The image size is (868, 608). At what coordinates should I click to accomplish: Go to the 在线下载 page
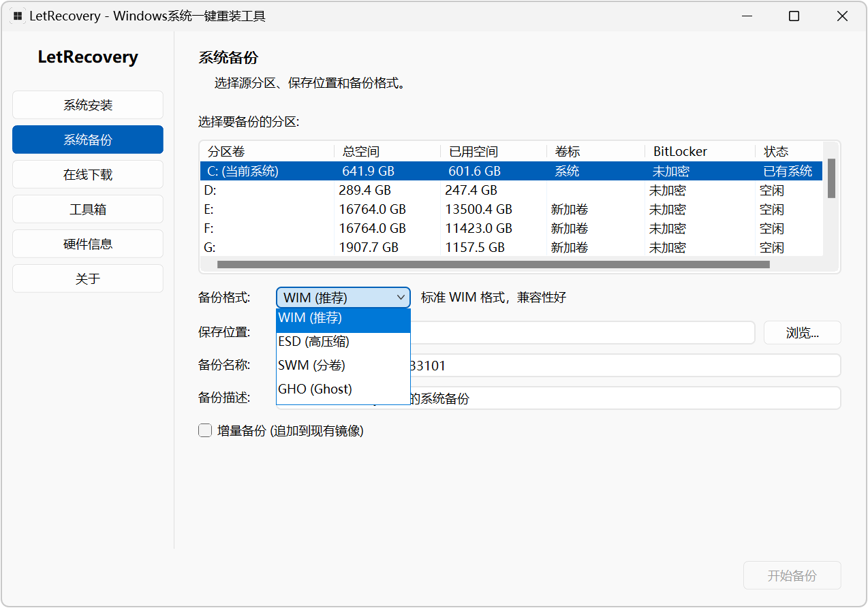pyautogui.click(x=88, y=174)
